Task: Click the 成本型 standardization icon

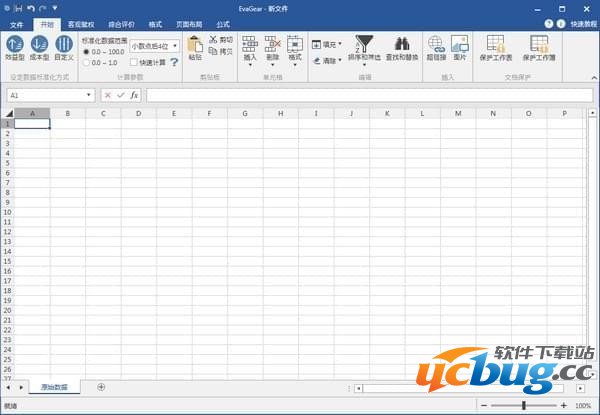Action: pos(40,44)
